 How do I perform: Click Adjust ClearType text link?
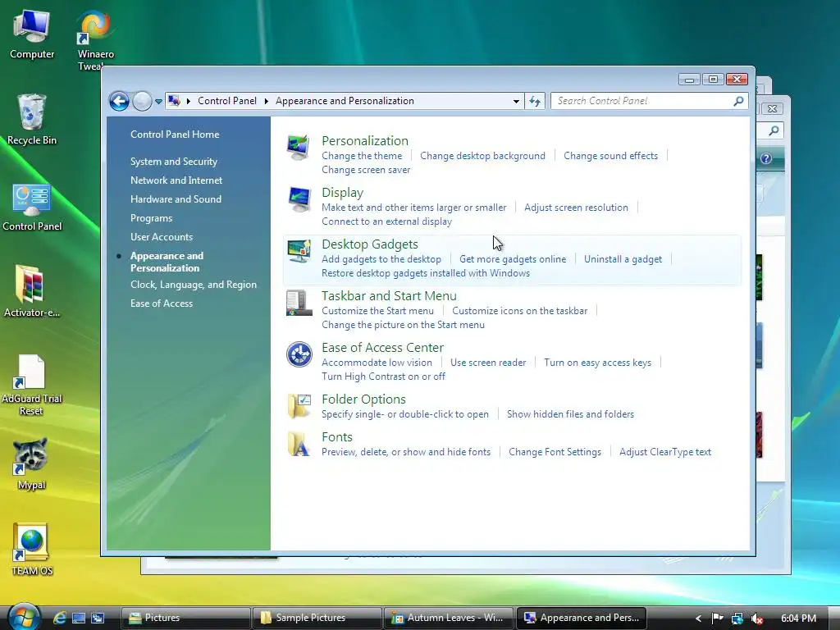tap(664, 452)
